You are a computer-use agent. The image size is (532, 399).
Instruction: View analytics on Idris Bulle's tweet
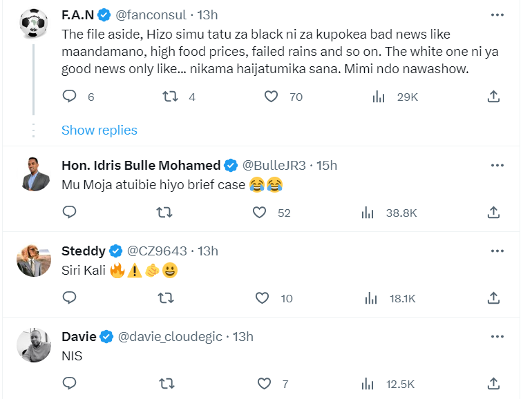pos(368,213)
